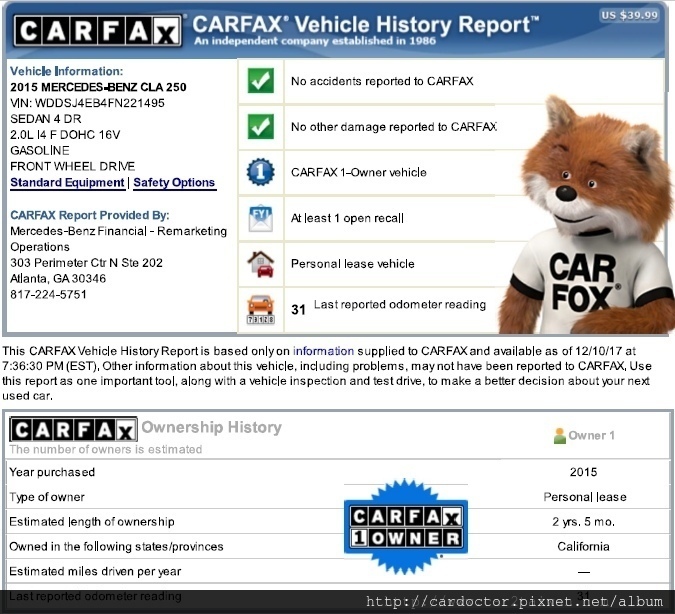Click 'Personal lease vehicle' text
675x614 pixels.
click(353, 264)
